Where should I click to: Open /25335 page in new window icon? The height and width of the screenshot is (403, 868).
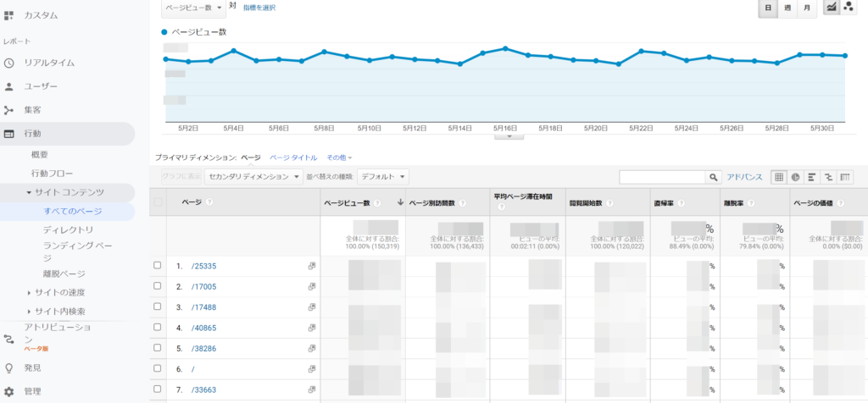point(312,266)
